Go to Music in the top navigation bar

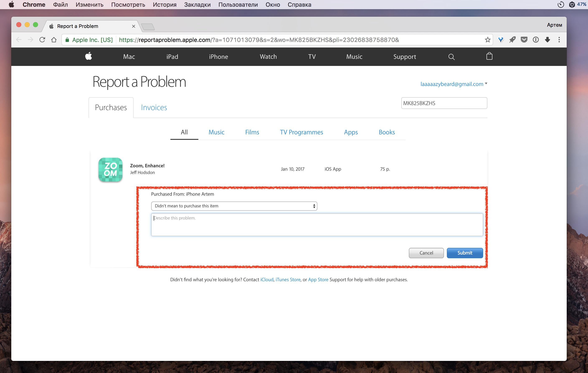pos(354,57)
